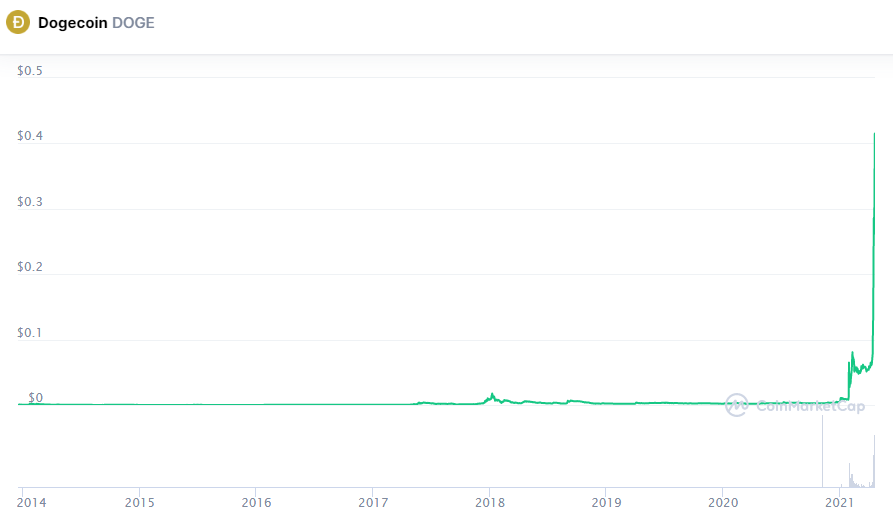Select the $0.1 y-axis label
Viewport: 893px width, 527px height.
31,332
